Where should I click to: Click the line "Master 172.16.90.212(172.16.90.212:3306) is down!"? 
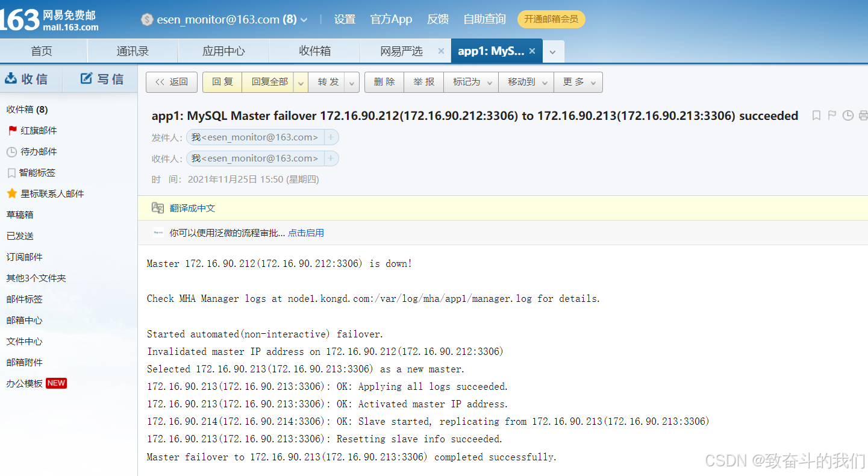(x=279, y=264)
